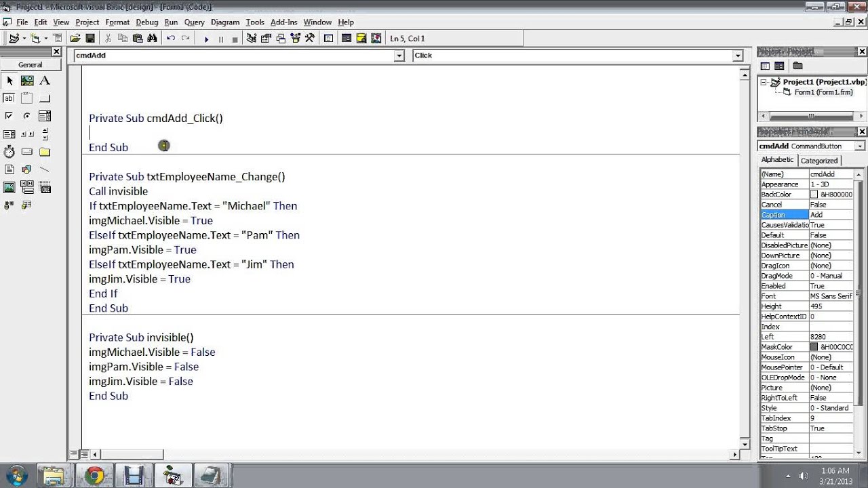868x488 pixels.
Task: Open Add Project toolbar dropdown arrow
Action: 24,39
